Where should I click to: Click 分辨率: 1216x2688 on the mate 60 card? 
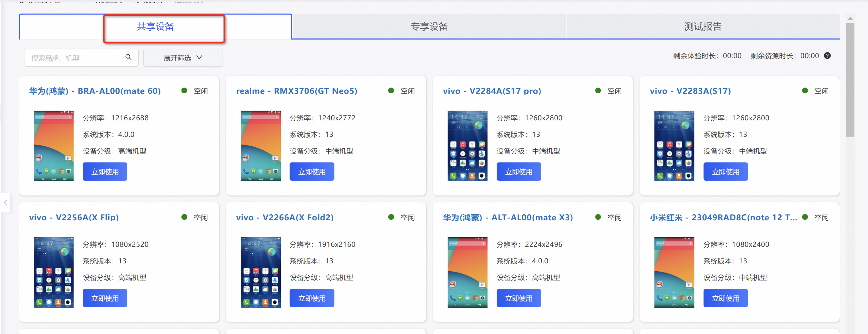click(x=116, y=118)
